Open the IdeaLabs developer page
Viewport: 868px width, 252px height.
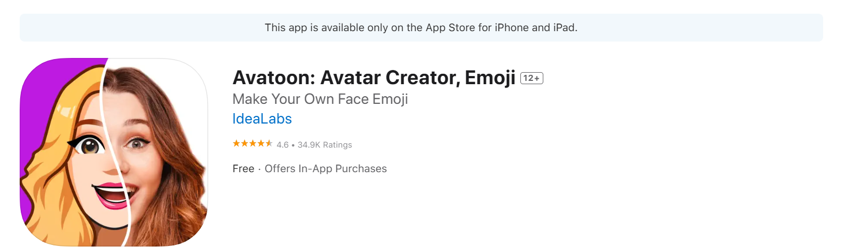262,119
